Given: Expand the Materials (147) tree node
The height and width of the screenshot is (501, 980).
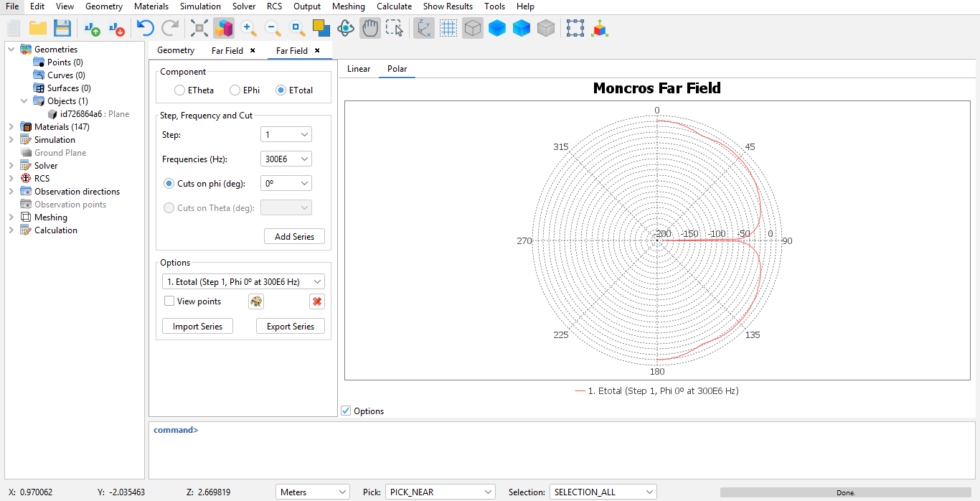Looking at the screenshot, I should pyautogui.click(x=11, y=127).
